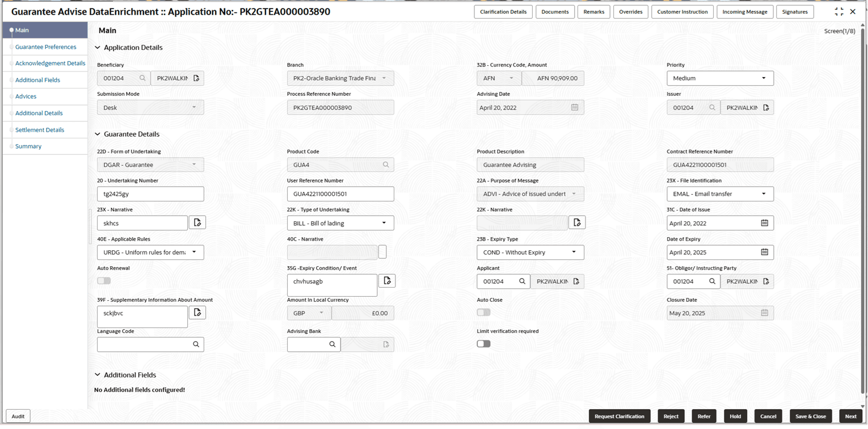Select Guarantee Preferences in the sidebar
This screenshot has width=868, height=429.
[45, 47]
